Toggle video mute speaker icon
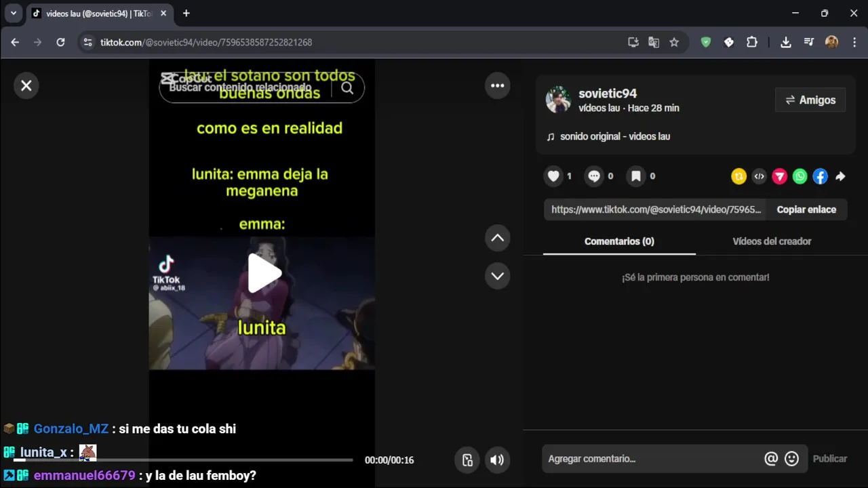 [497, 460]
